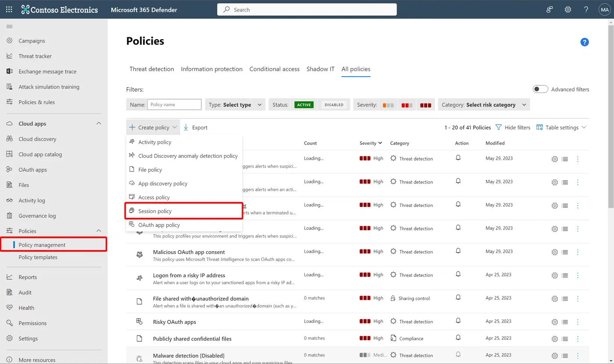Click the Policy name filter field
614x364 pixels.
point(175,105)
